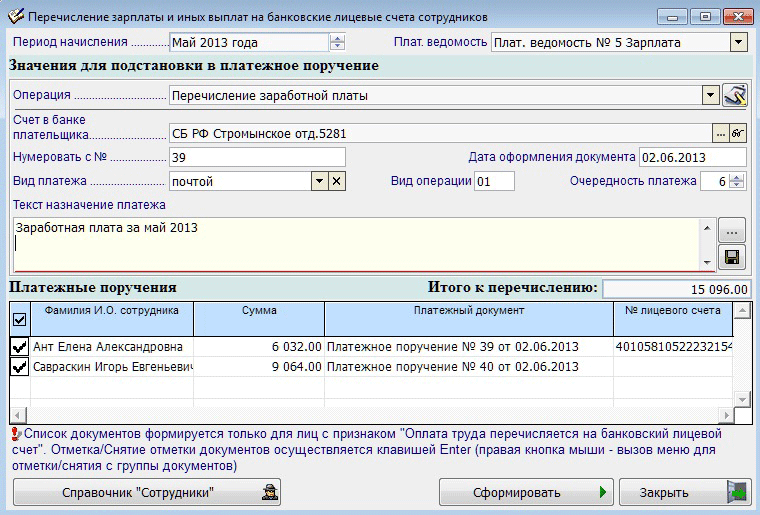Click the Период начисления field

click(x=249, y=42)
